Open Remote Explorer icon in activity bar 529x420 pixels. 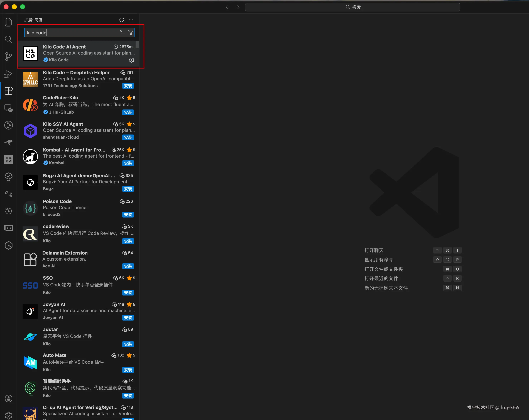pyautogui.click(x=9, y=108)
